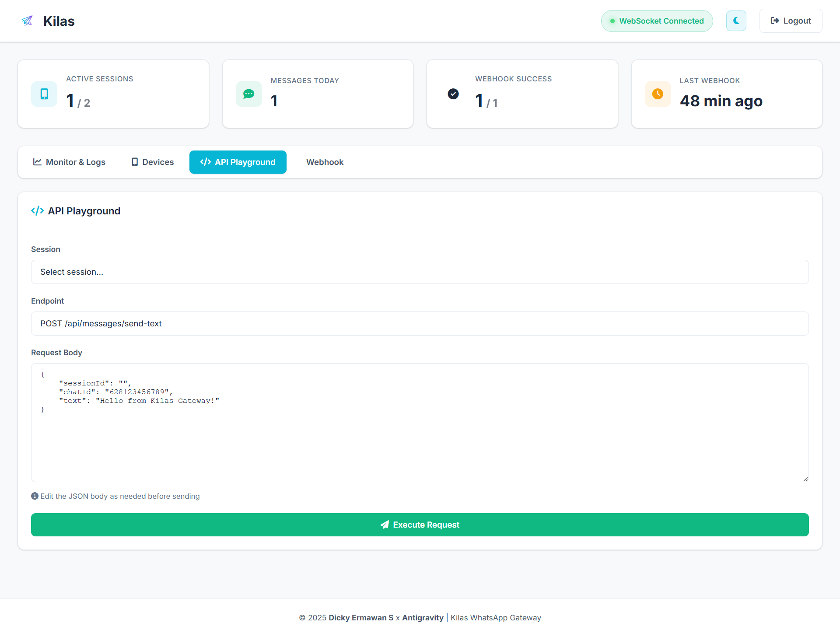Switch to the Devices tab
This screenshot has height=637, width=840.
153,162
